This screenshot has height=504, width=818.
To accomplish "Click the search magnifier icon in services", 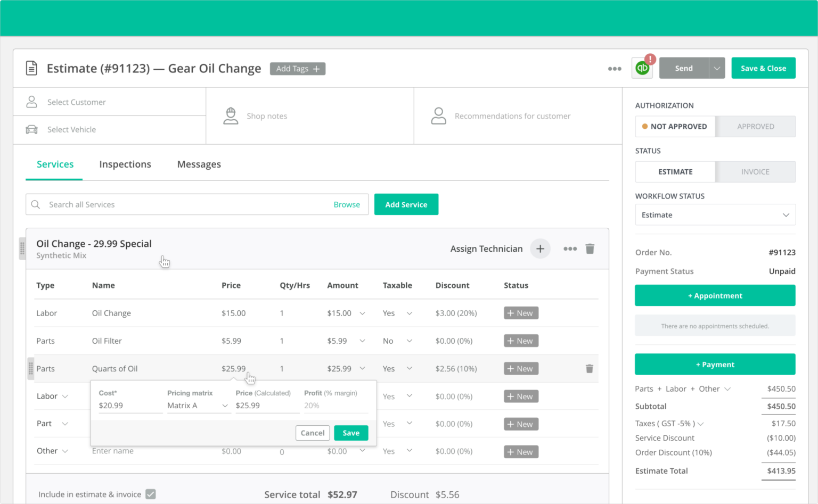I will pyautogui.click(x=36, y=205).
